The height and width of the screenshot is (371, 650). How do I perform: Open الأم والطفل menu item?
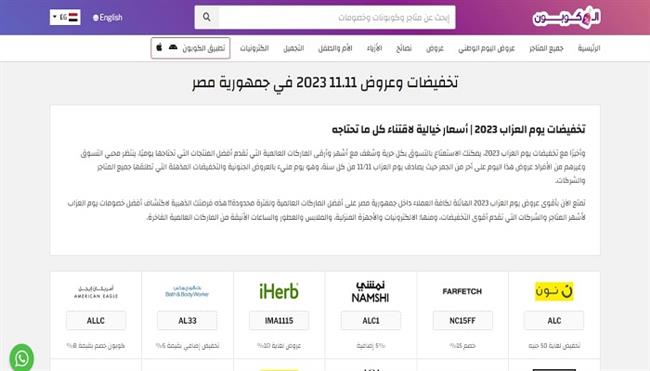click(x=335, y=48)
